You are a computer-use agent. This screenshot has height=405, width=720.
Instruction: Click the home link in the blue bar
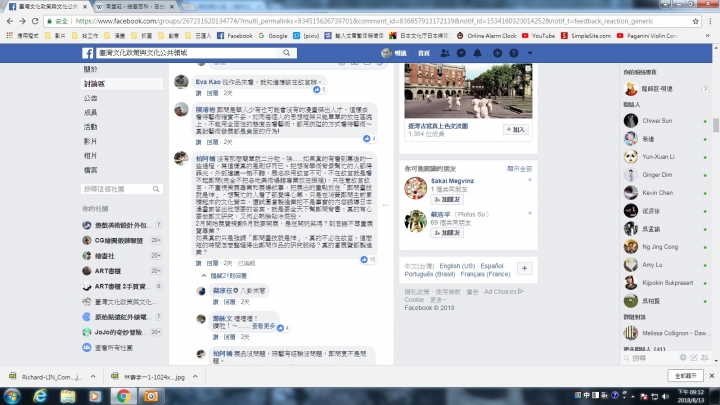pos(423,53)
